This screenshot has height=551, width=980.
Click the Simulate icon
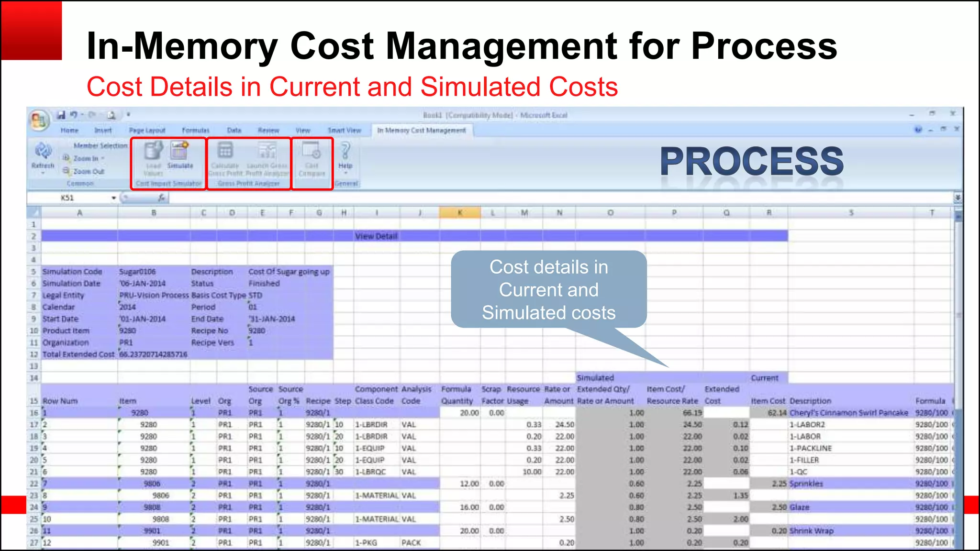click(180, 151)
